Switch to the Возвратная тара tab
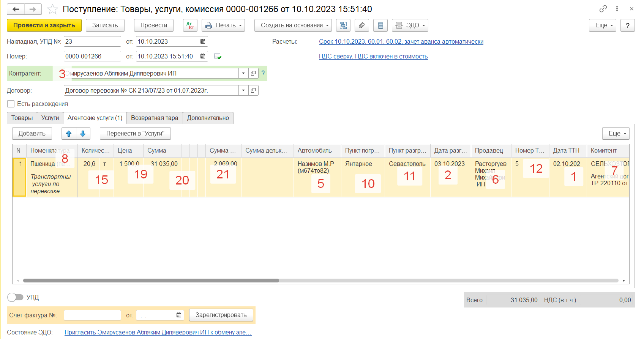This screenshot has width=644, height=339. click(x=155, y=118)
